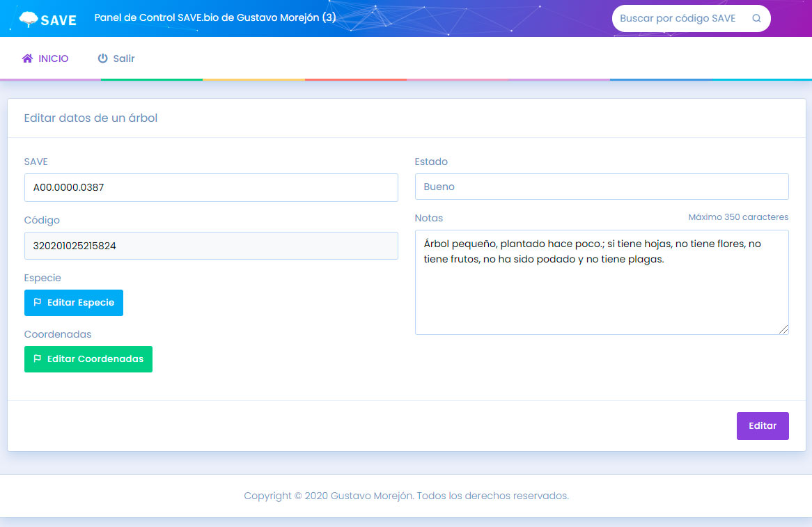
Task: Click the Máximo 350 caracteres hint
Action: pyautogui.click(x=738, y=217)
